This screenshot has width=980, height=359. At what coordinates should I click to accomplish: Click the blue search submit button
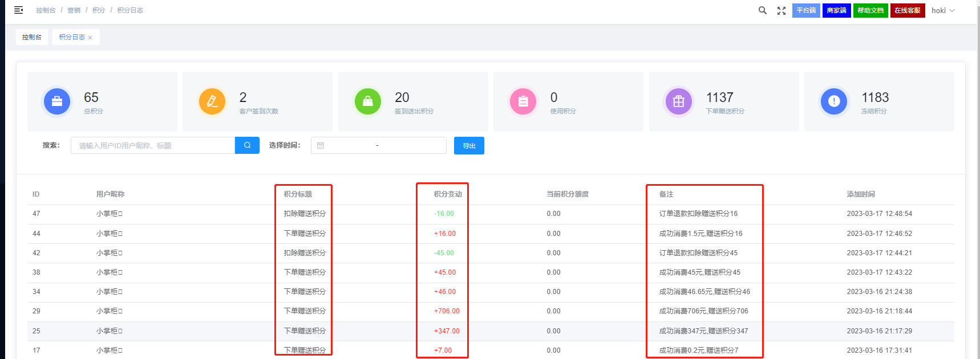(247, 145)
